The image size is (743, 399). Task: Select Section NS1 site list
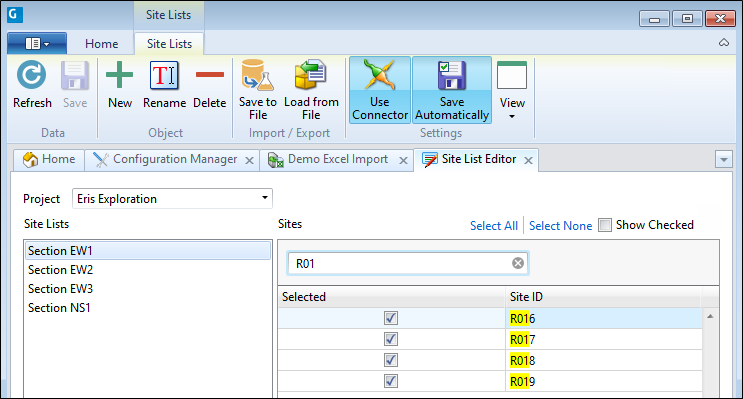[147, 308]
